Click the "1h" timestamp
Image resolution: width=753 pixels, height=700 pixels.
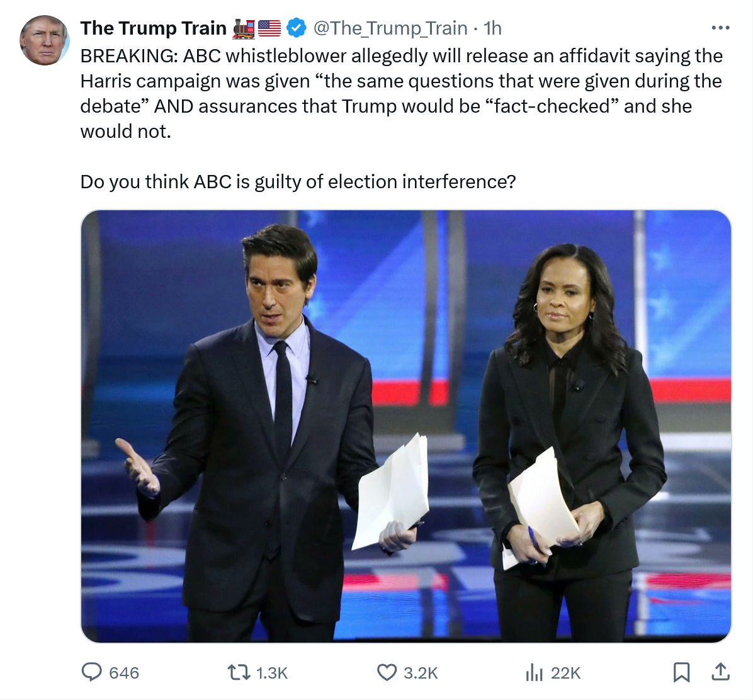(x=493, y=28)
